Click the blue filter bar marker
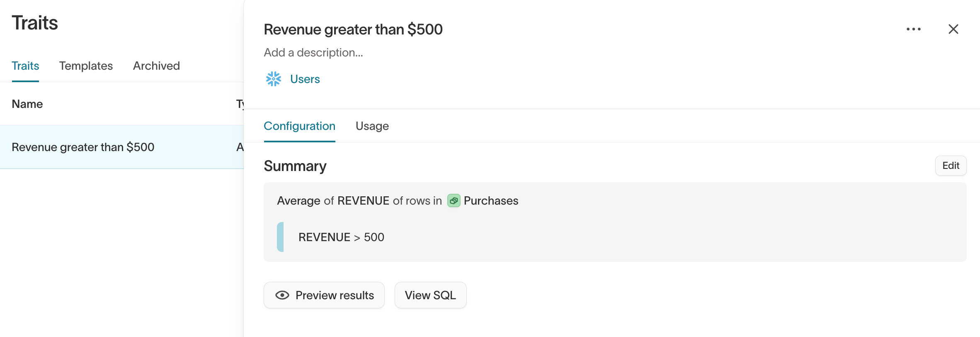Screen dimensions: 980x337 coord(280,237)
